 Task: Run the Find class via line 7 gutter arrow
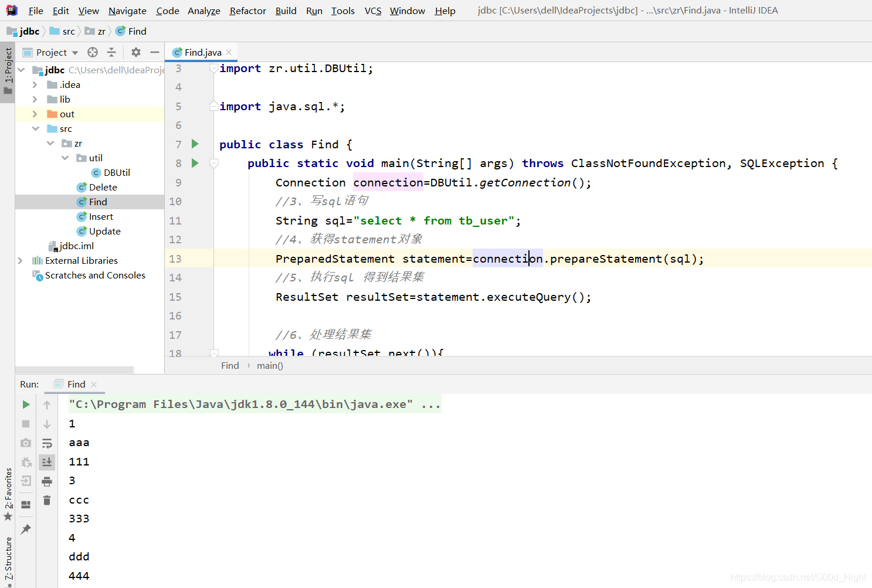[195, 144]
